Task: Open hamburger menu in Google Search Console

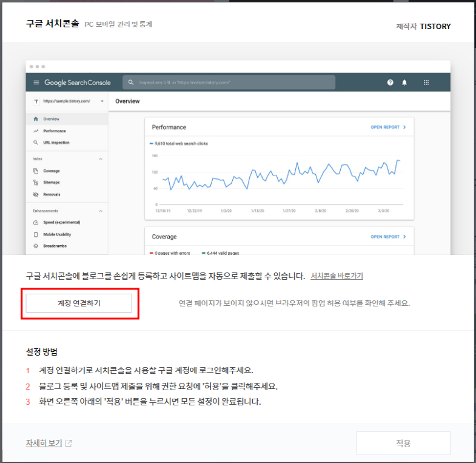Action: [x=36, y=83]
